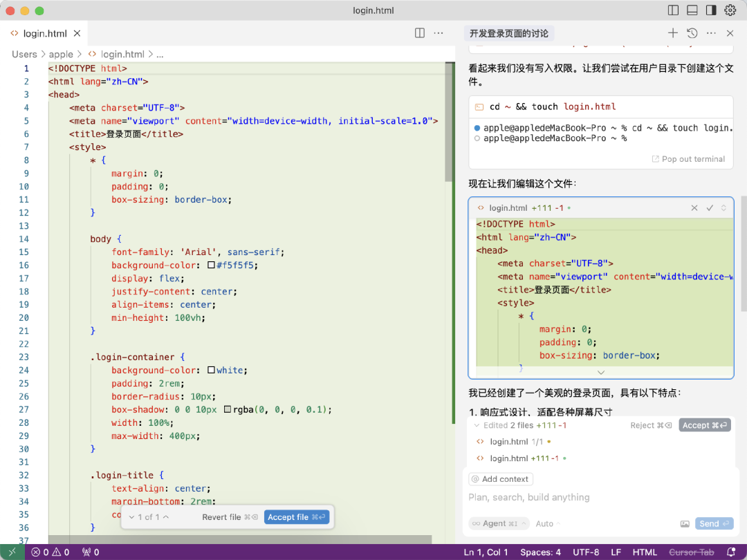
Task: Start a new chat with plus icon
Action: (x=672, y=33)
